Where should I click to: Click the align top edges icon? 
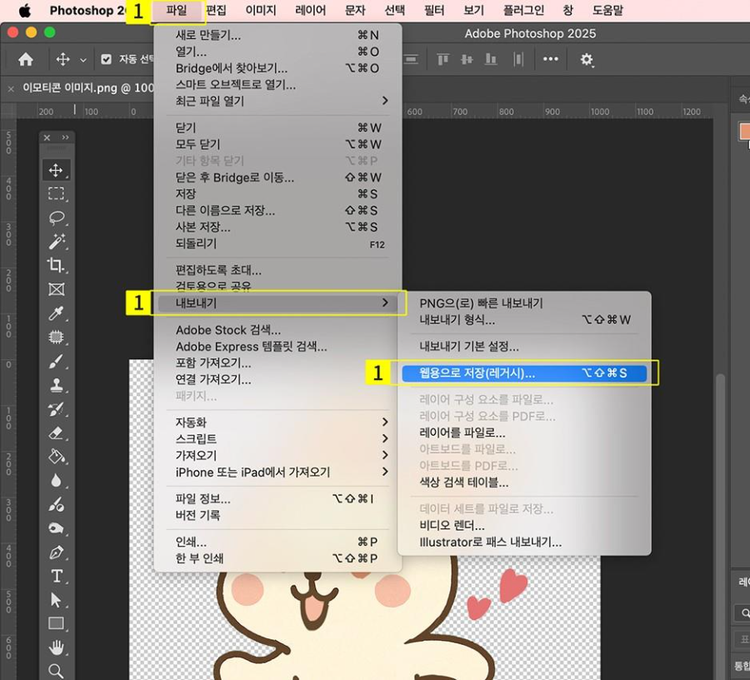coord(443,59)
